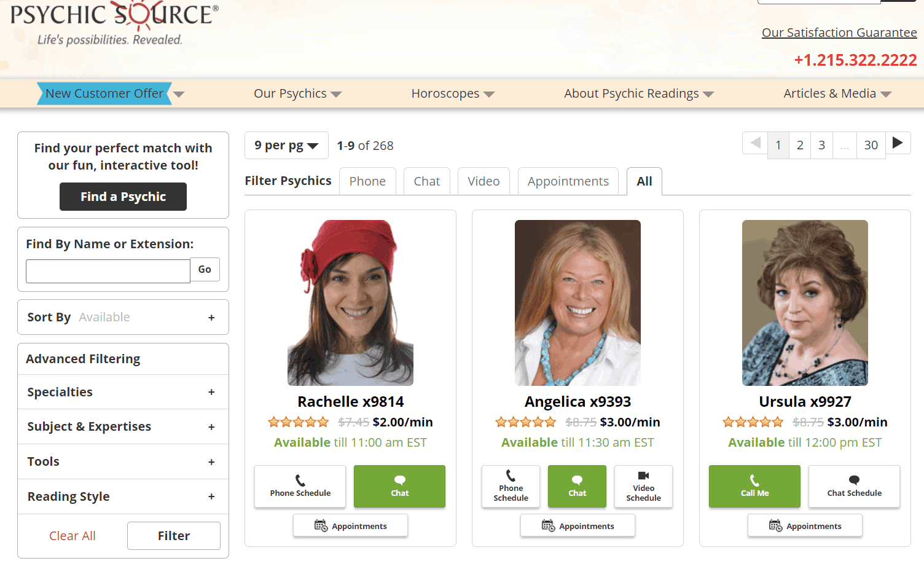Expand the Reading Style filter
Viewport: 924px width, 561px height.
click(123, 496)
